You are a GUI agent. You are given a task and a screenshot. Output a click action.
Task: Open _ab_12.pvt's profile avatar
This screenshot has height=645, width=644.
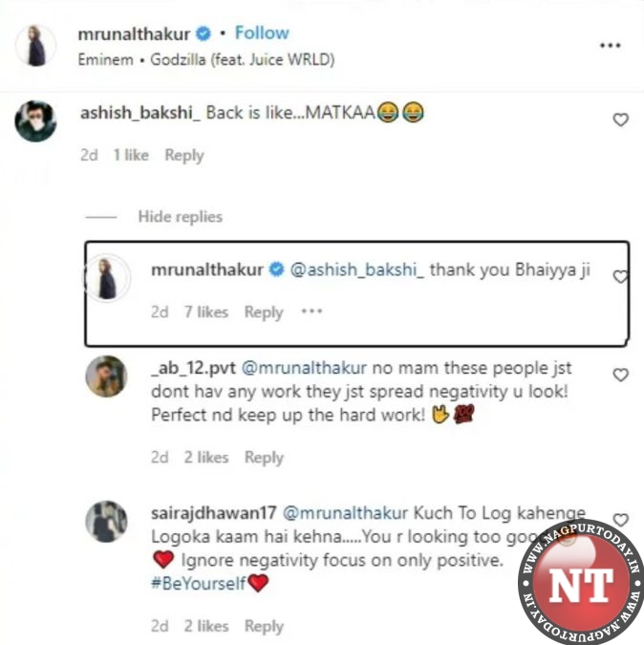[x=106, y=376]
